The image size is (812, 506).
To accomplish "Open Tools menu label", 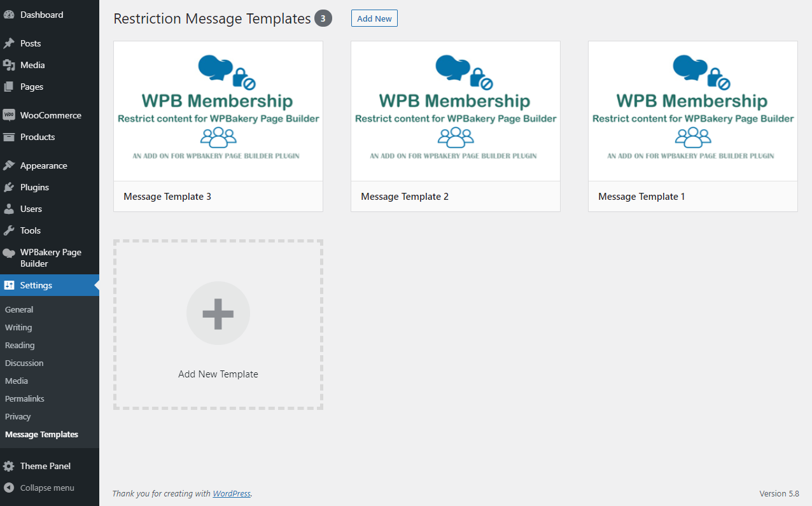I will 31,230.
